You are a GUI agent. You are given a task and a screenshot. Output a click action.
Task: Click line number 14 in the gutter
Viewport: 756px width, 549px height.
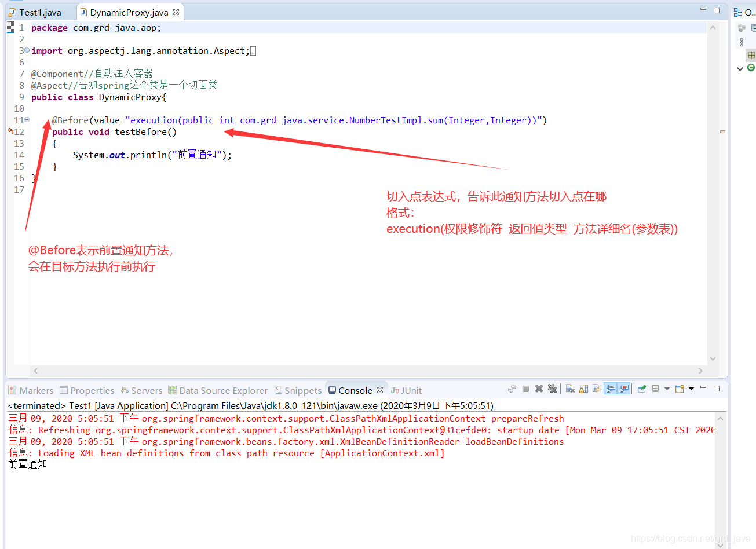pos(19,155)
